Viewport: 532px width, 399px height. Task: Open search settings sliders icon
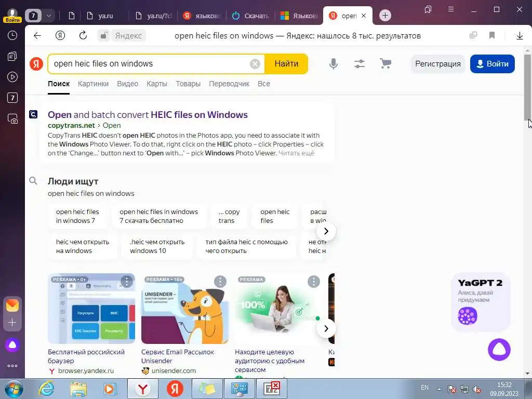click(x=360, y=63)
